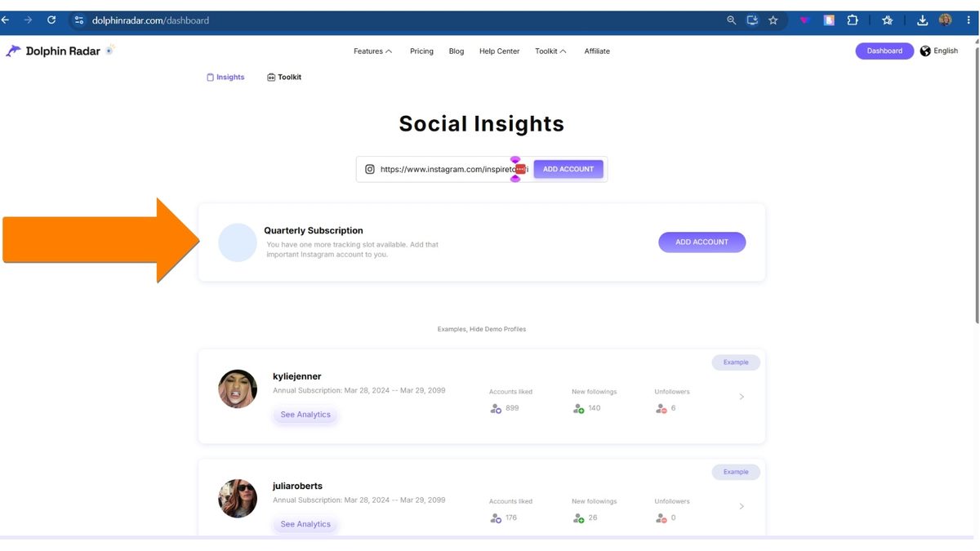Click the Instagram icon in the URL field
The image size is (980, 551).
(370, 169)
